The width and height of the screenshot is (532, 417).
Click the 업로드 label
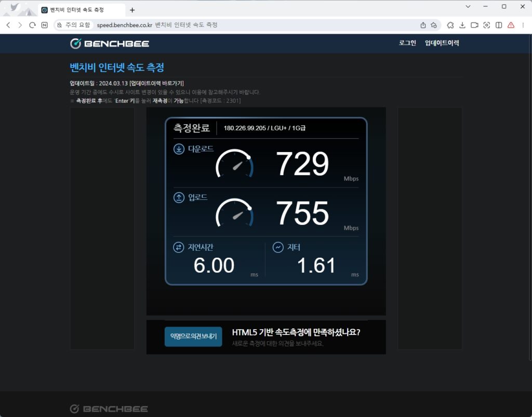198,197
